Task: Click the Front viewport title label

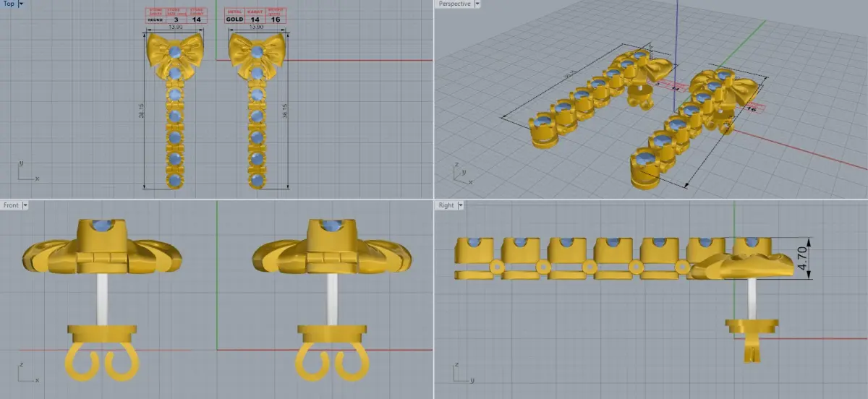Action: 11,205
